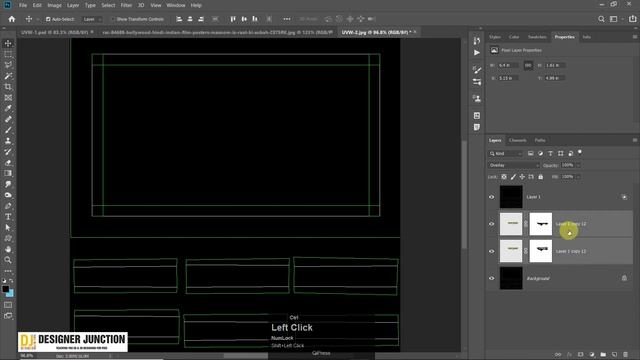Open the Auto-Select Layer dropdown
The width and height of the screenshot is (640, 360).
pos(92,19)
